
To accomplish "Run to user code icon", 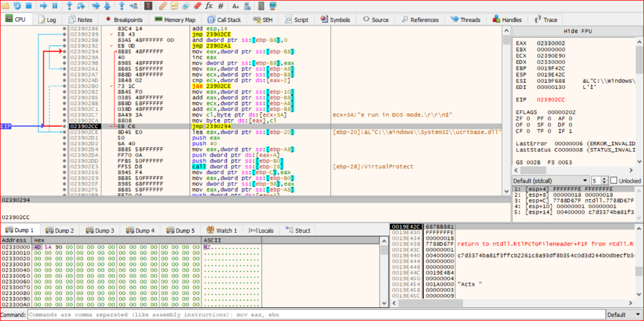I will [133, 6].
